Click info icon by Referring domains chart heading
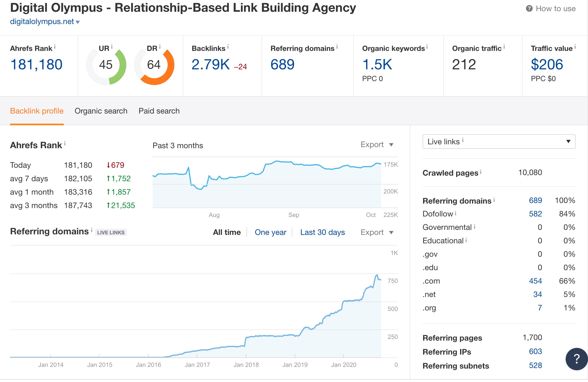Image resolution: width=588 pixels, height=382 pixels. (92, 230)
